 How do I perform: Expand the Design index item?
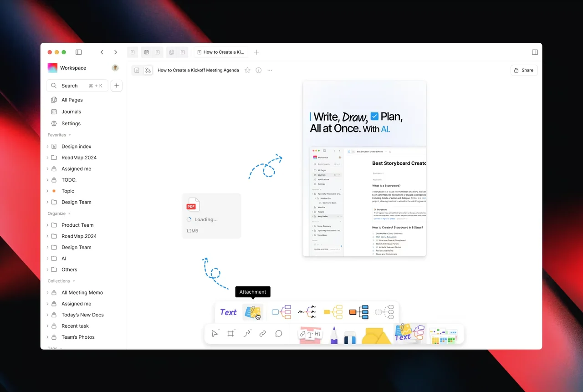[x=47, y=147]
